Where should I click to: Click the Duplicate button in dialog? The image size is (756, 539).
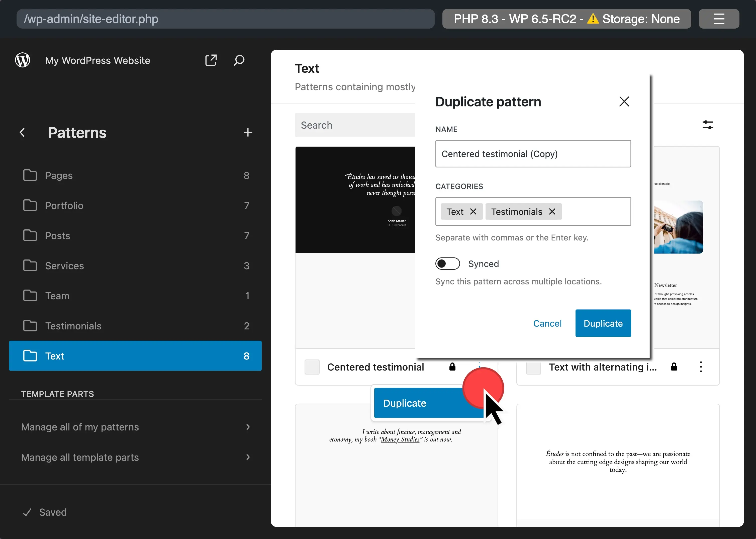603,323
